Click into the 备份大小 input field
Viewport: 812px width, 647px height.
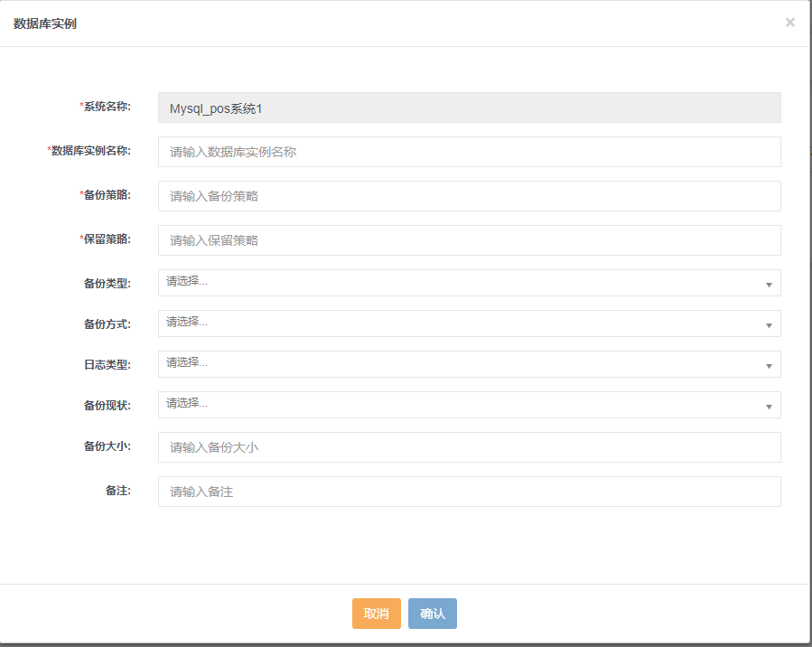(469, 447)
